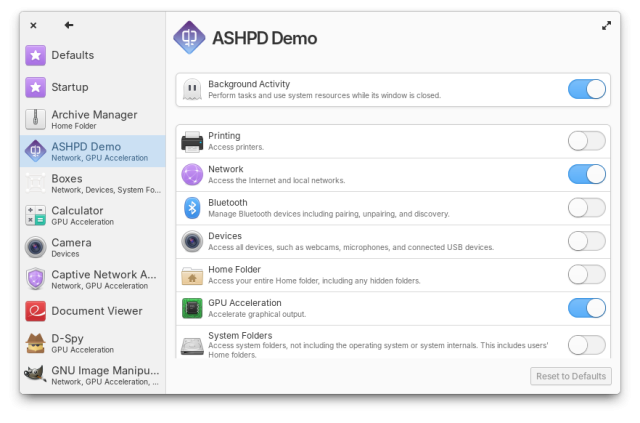The width and height of the screenshot is (640, 423).
Task: Expand window using diagonal arrows icon
Action: point(607,26)
